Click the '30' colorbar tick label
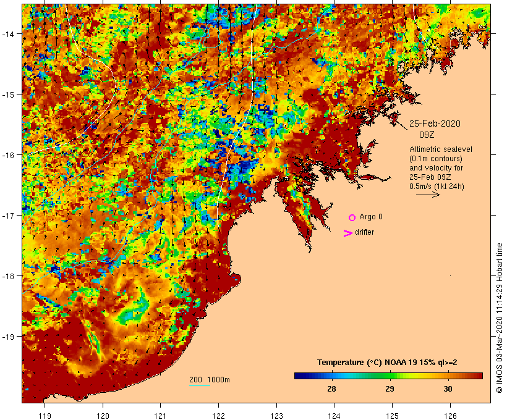Screen dimensions: 507x420 [x=448, y=388]
